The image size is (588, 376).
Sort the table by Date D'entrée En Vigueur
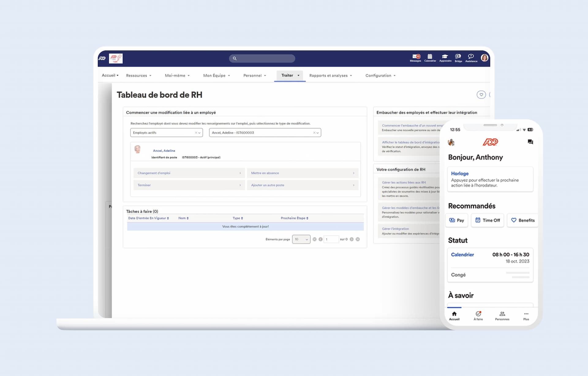click(148, 218)
